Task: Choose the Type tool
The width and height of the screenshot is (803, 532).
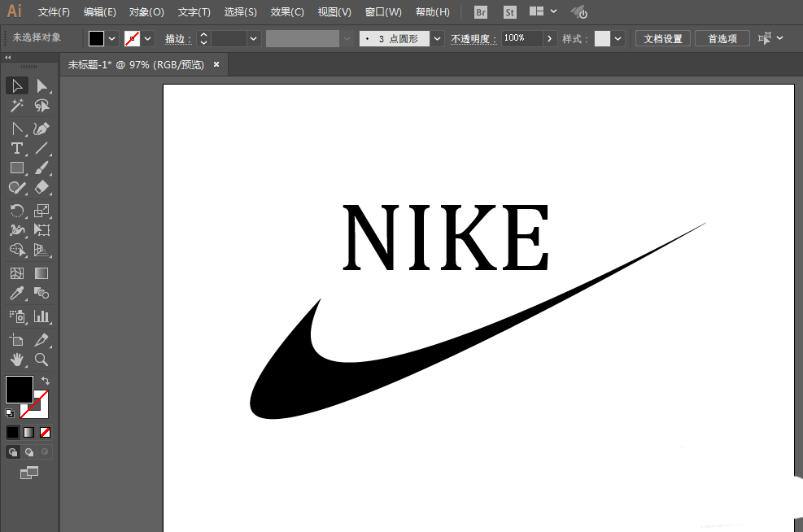Action: [x=17, y=149]
